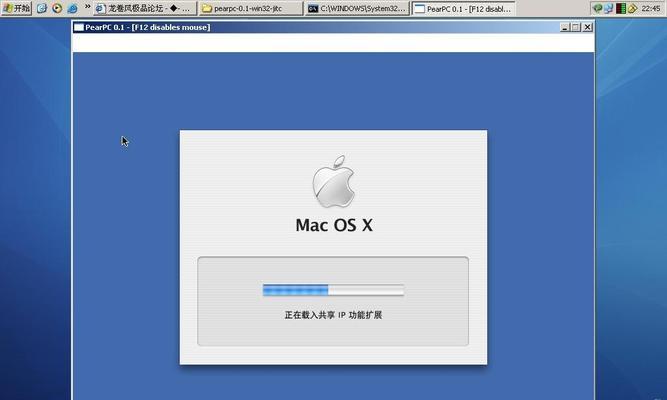Launch Internet Explorer from quick launch
The height and width of the screenshot is (400, 667).
pos(42,8)
